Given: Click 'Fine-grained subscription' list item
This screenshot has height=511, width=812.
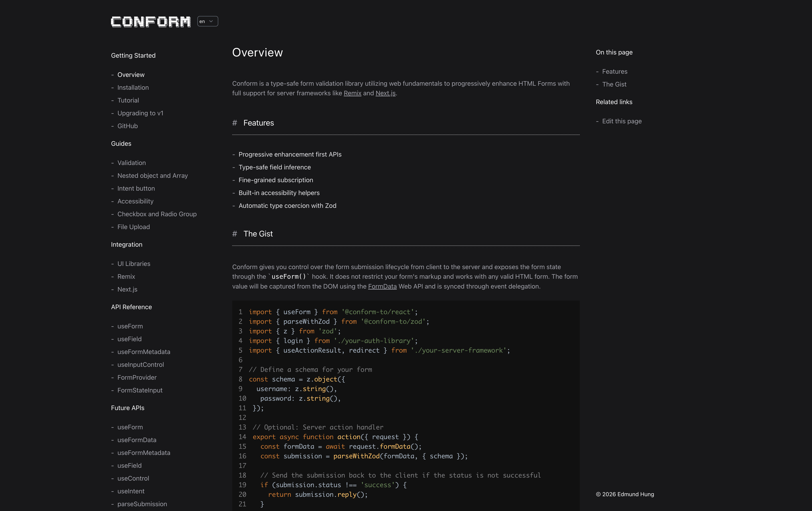Looking at the screenshot, I should 276,180.
